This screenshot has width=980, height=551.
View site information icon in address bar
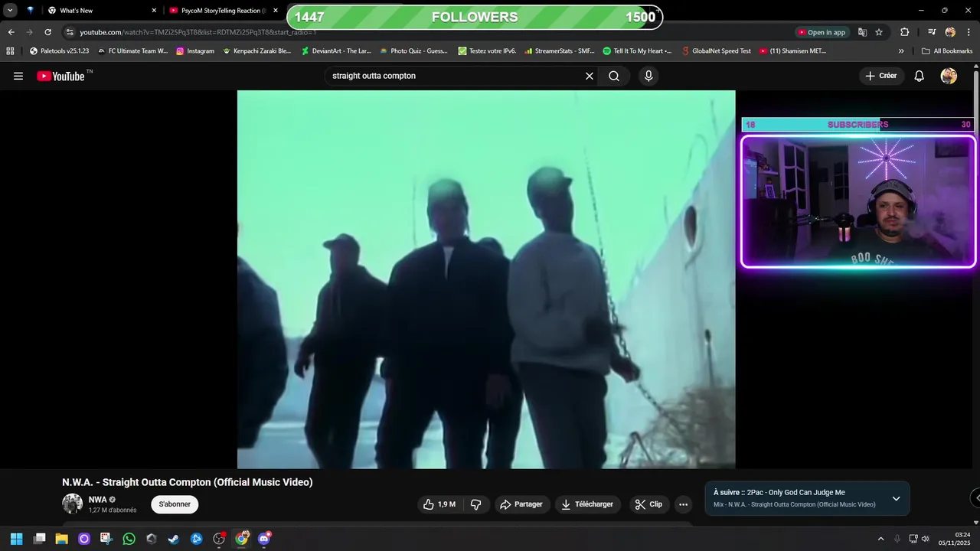coord(70,32)
